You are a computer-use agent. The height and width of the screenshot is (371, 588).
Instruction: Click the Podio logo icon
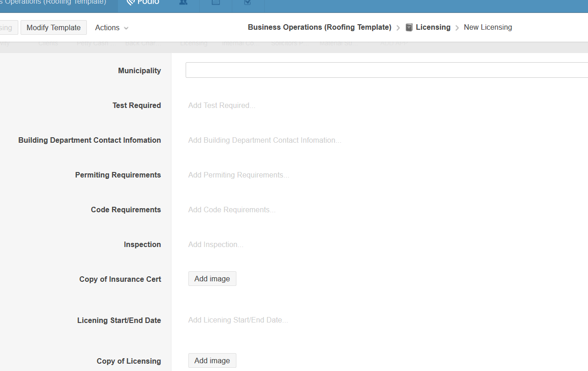(x=131, y=2)
